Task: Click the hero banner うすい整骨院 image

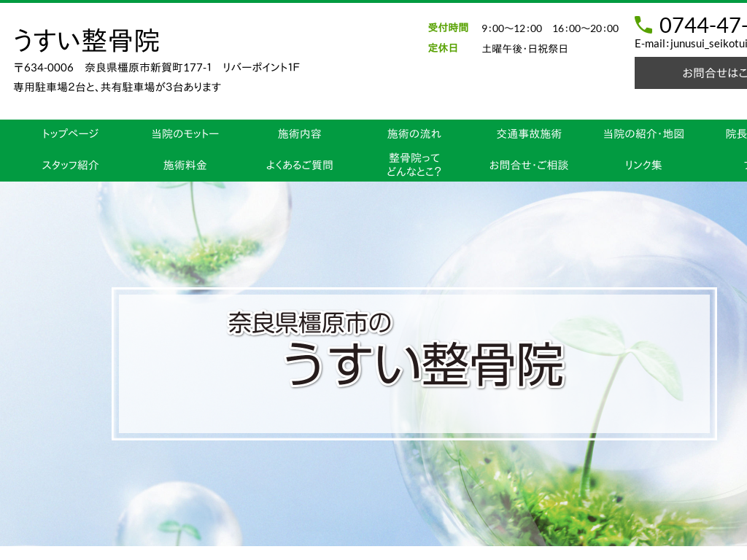Action: pos(414,364)
